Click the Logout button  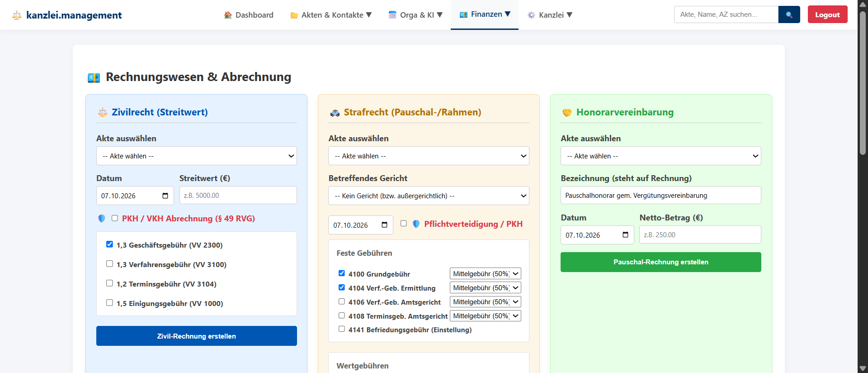827,14
